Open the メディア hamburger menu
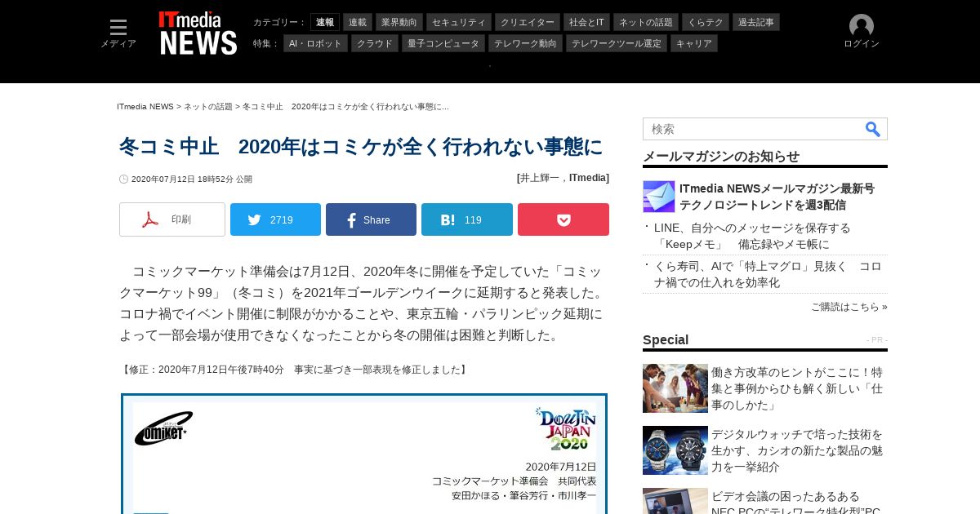Image resolution: width=980 pixels, height=514 pixels. click(118, 33)
